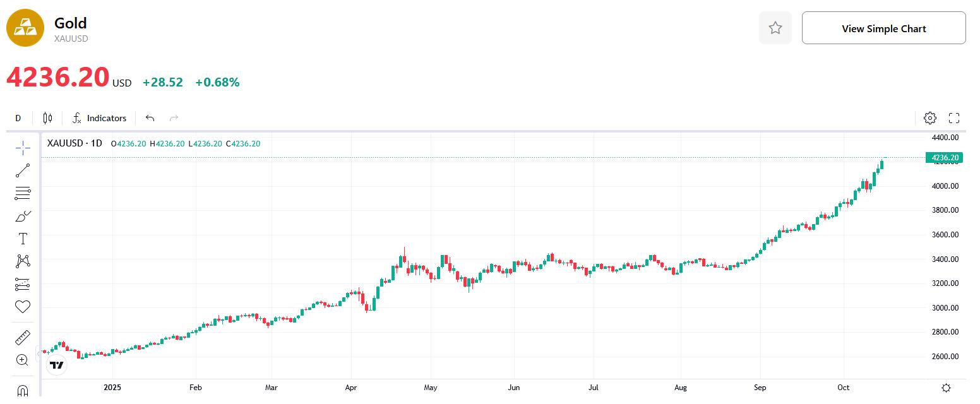The height and width of the screenshot is (404, 980).
Task: Activate the zoom in tool
Action: (x=23, y=360)
